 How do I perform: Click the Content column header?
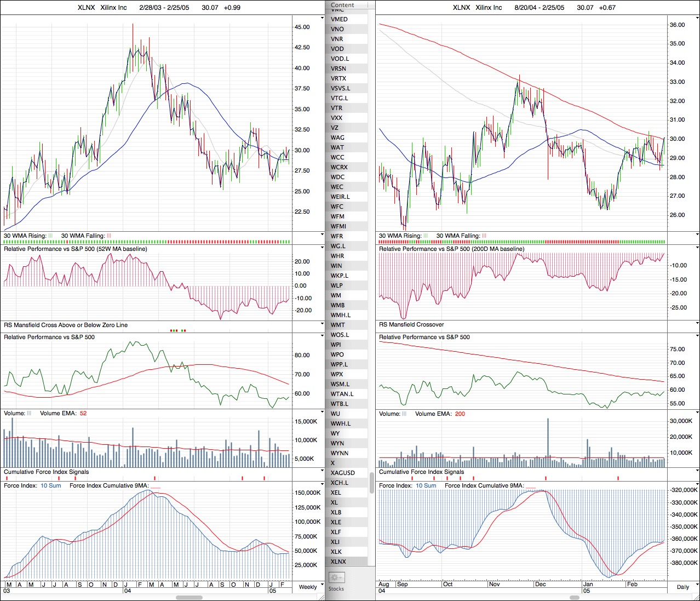point(343,5)
